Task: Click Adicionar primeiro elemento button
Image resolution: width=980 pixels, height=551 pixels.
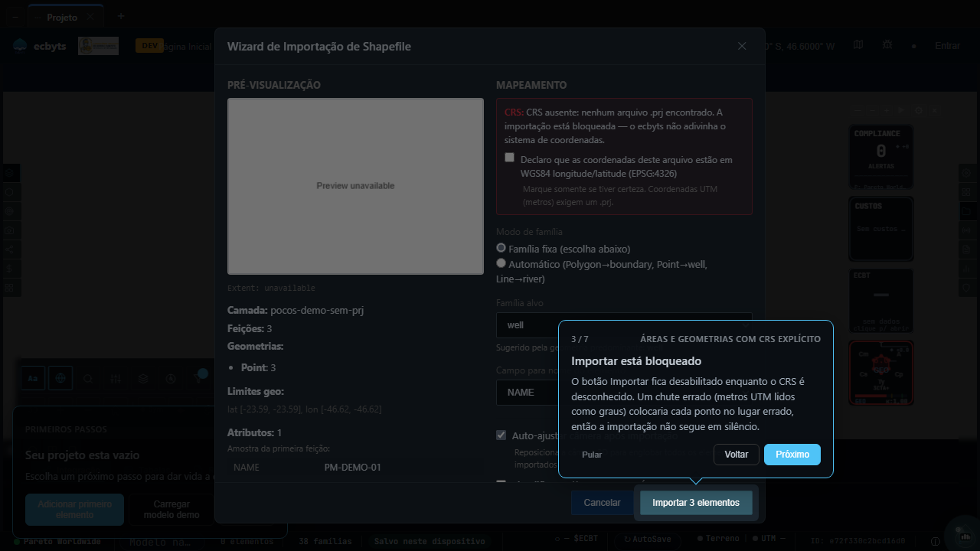Action: point(75,510)
